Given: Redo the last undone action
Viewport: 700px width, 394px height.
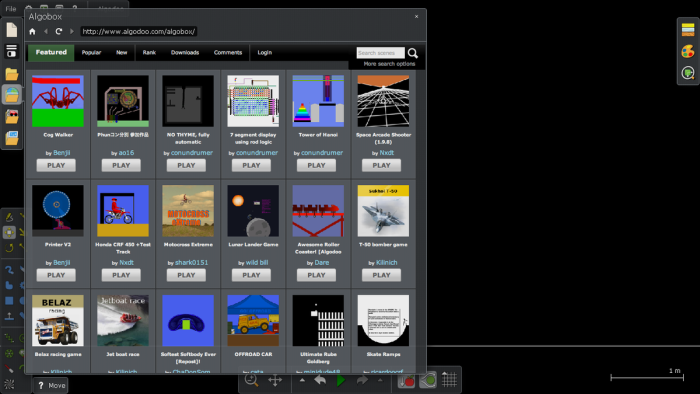Looking at the screenshot, I should pos(362,380).
